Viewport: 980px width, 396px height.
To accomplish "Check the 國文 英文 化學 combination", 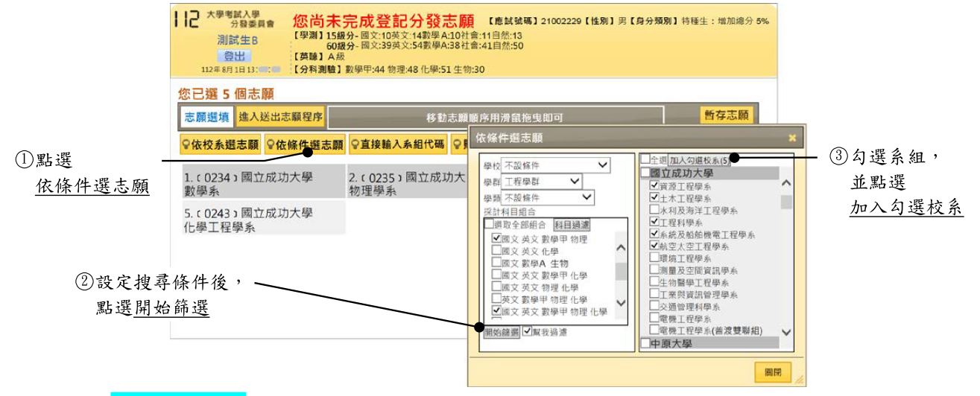I will point(496,251).
